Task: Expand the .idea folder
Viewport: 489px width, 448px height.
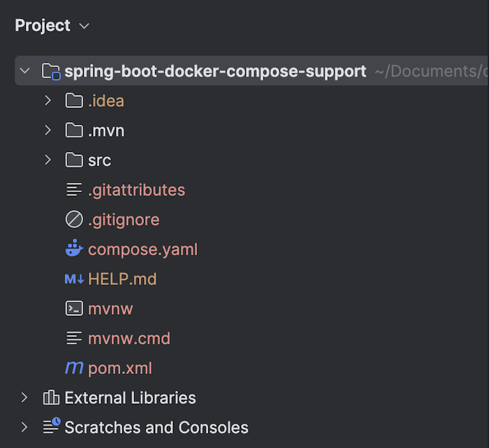Action: click(48, 100)
